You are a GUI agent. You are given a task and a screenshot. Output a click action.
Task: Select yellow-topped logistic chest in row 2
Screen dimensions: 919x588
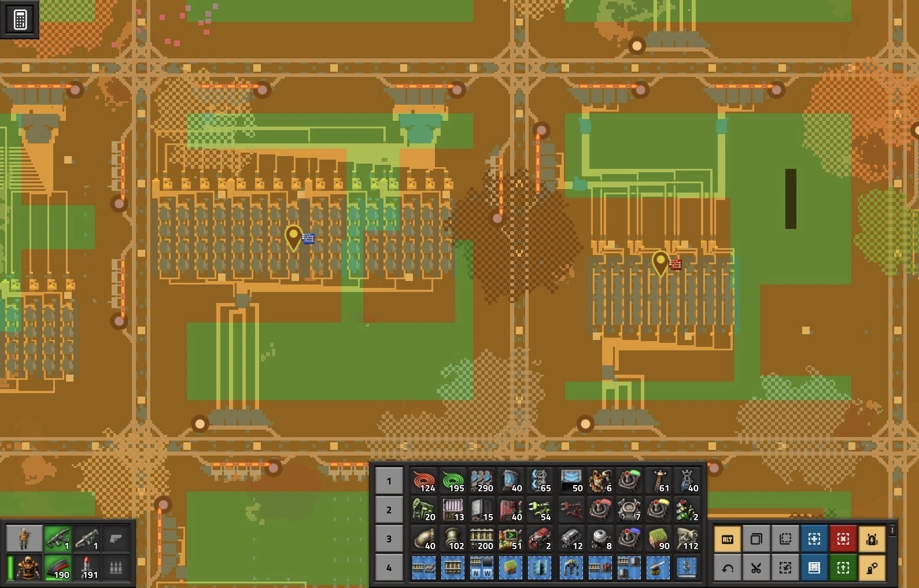coord(658,510)
